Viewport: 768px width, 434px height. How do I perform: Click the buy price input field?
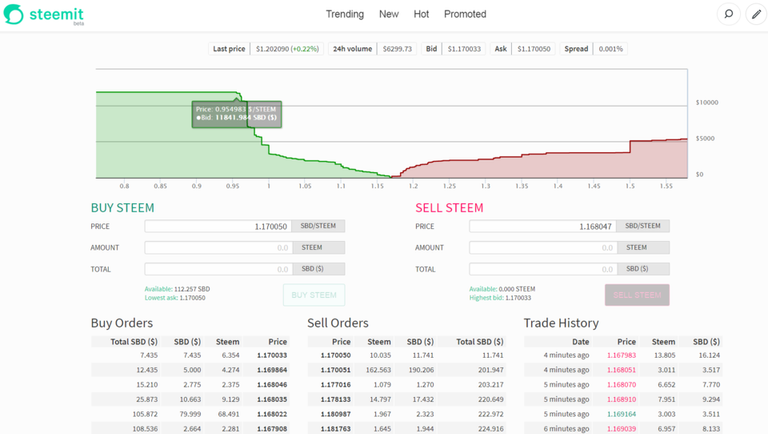(x=218, y=227)
